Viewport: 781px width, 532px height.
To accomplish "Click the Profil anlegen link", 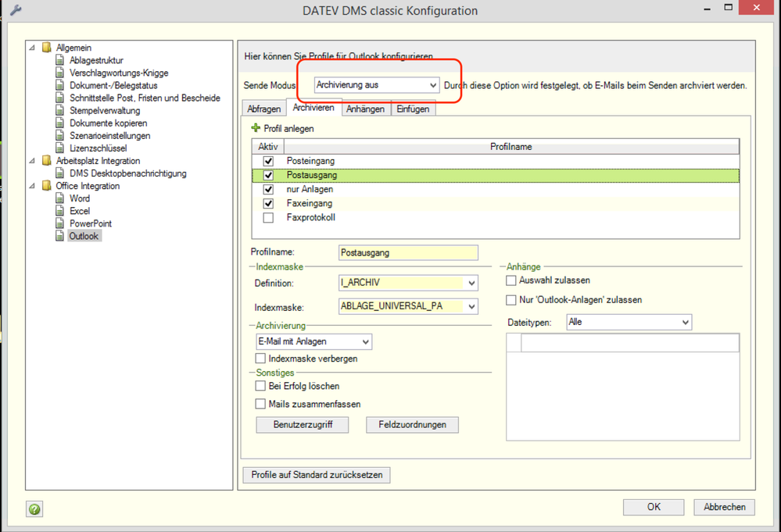I will [x=289, y=128].
